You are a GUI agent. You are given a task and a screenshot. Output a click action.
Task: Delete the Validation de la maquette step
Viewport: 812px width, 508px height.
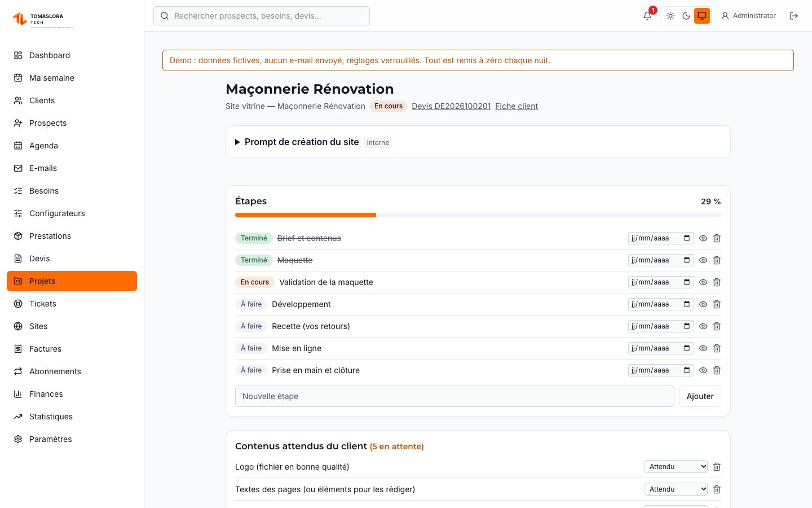pos(717,282)
